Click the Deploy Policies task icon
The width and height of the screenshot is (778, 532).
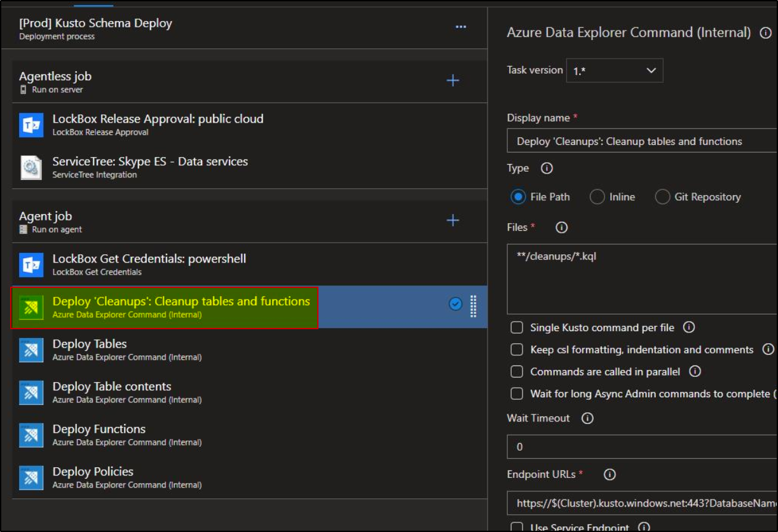point(31,477)
